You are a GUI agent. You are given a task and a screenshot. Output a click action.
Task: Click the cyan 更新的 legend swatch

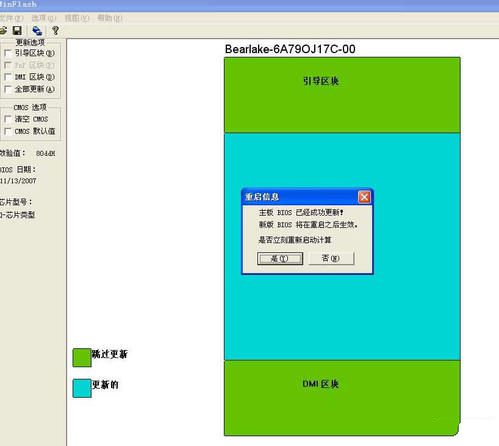(82, 388)
